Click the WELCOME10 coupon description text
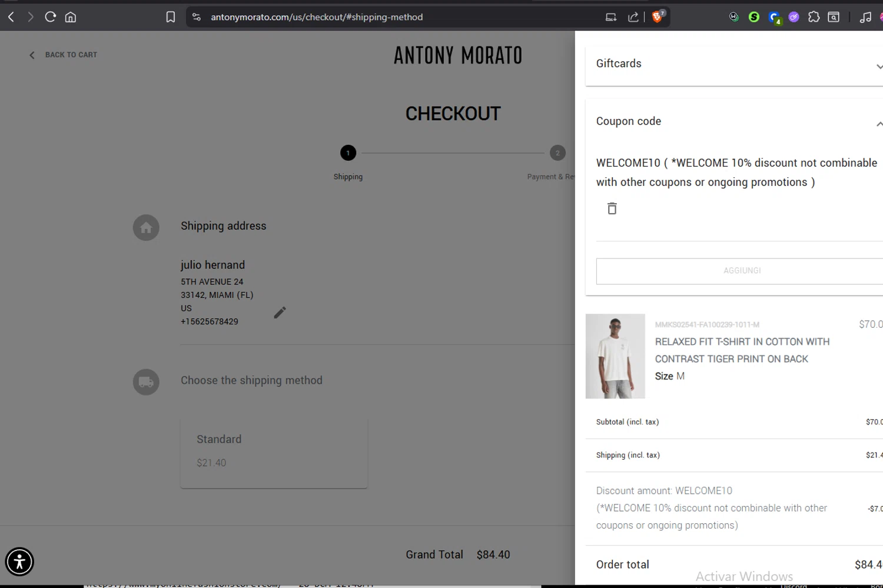The image size is (883, 588). point(737,172)
